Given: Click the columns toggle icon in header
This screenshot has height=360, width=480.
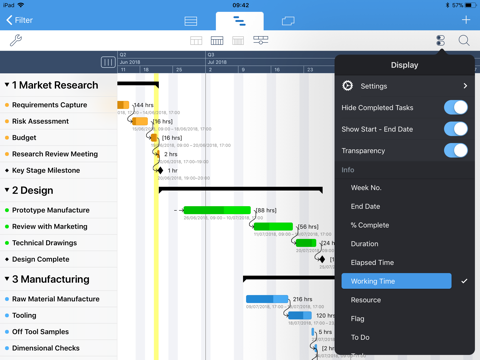Looking at the screenshot, I should pos(108,62).
